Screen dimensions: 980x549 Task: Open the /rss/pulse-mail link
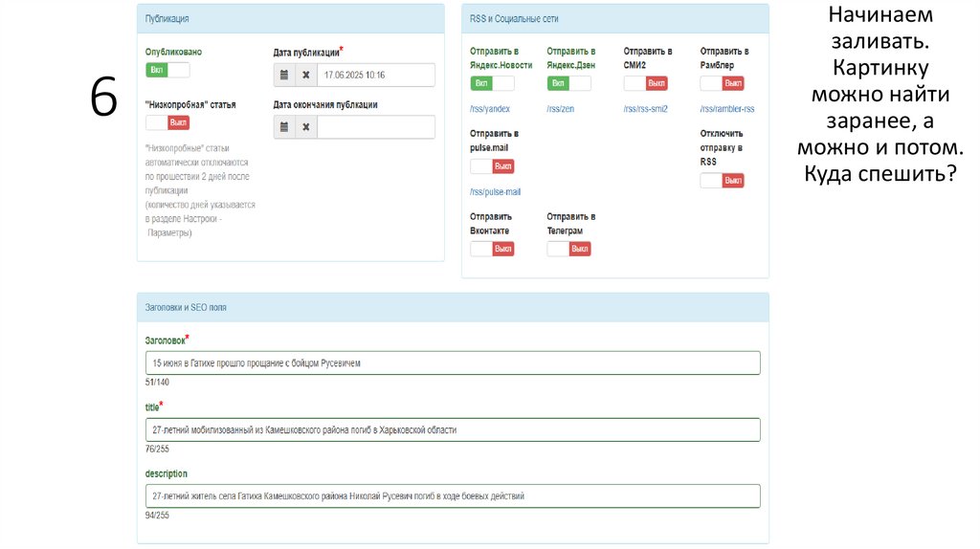click(x=495, y=191)
